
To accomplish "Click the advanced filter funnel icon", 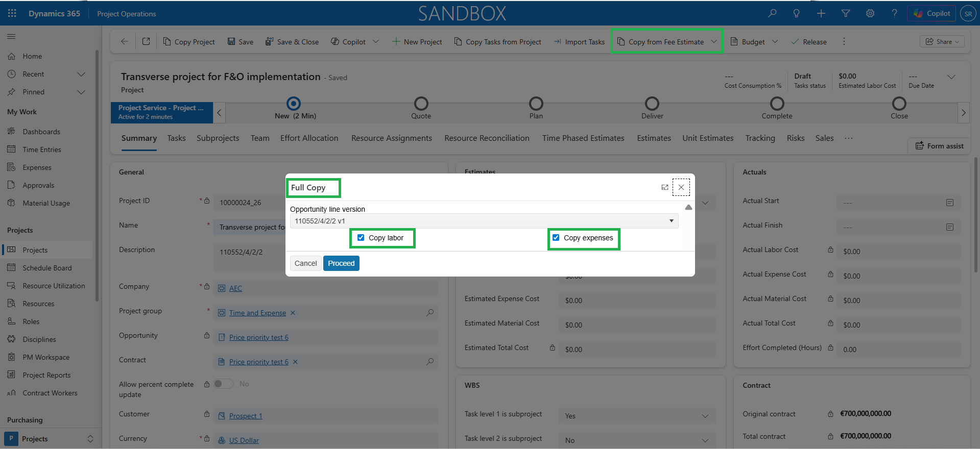I will (846, 13).
